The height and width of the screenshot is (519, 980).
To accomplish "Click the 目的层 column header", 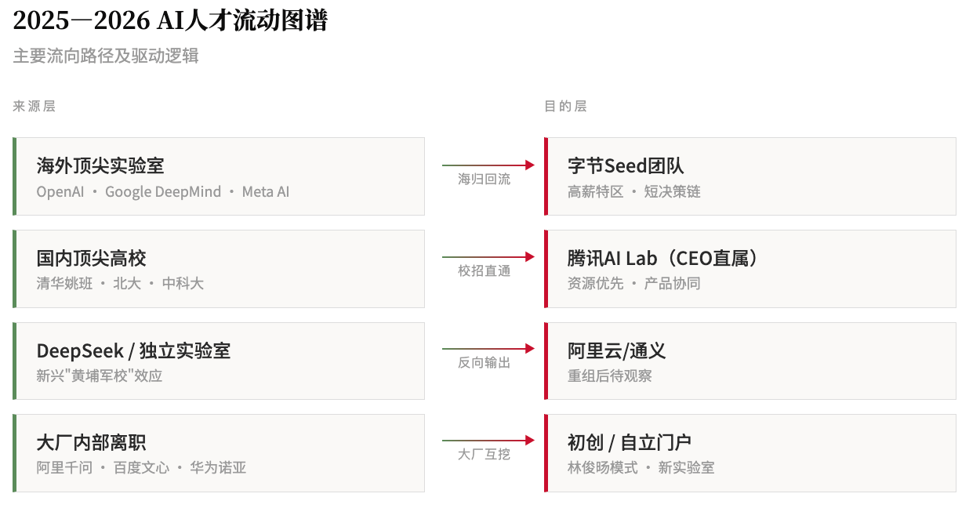I will coord(565,107).
